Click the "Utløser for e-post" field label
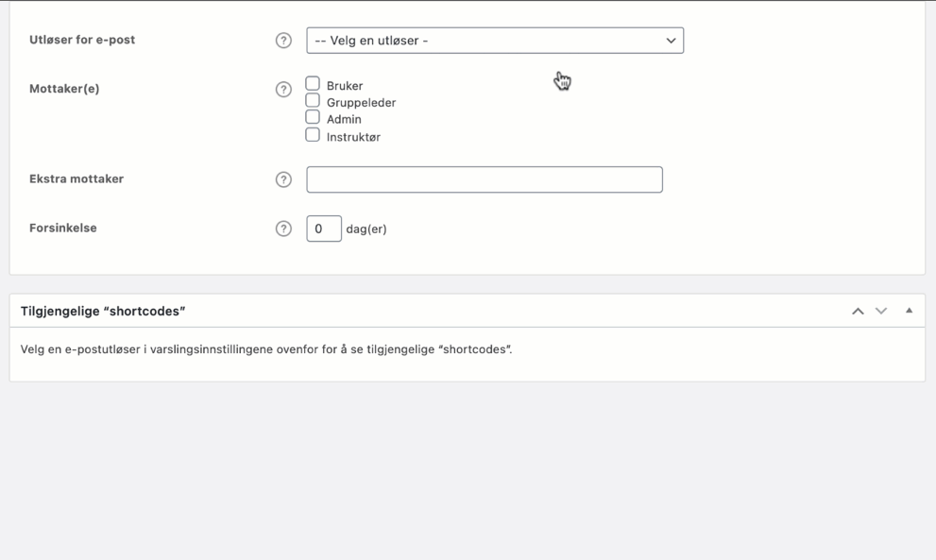Viewport: 936px width, 560px height. [82, 40]
